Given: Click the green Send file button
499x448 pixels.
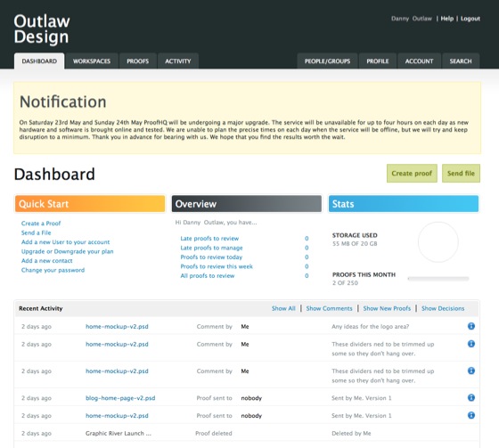Looking at the screenshot, I should coord(461,174).
